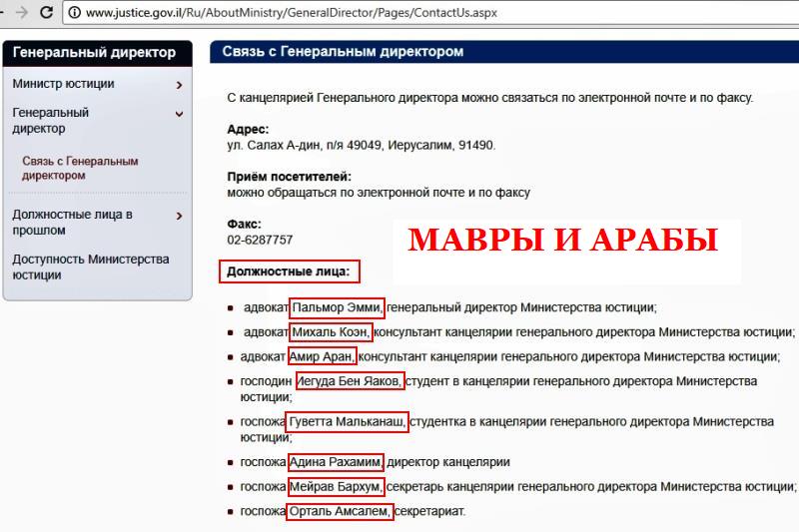Click the секретариат text

430,511
